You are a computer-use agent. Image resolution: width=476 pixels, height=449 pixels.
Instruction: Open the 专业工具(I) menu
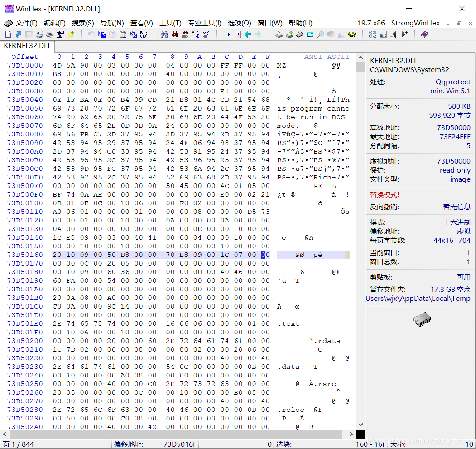point(205,23)
